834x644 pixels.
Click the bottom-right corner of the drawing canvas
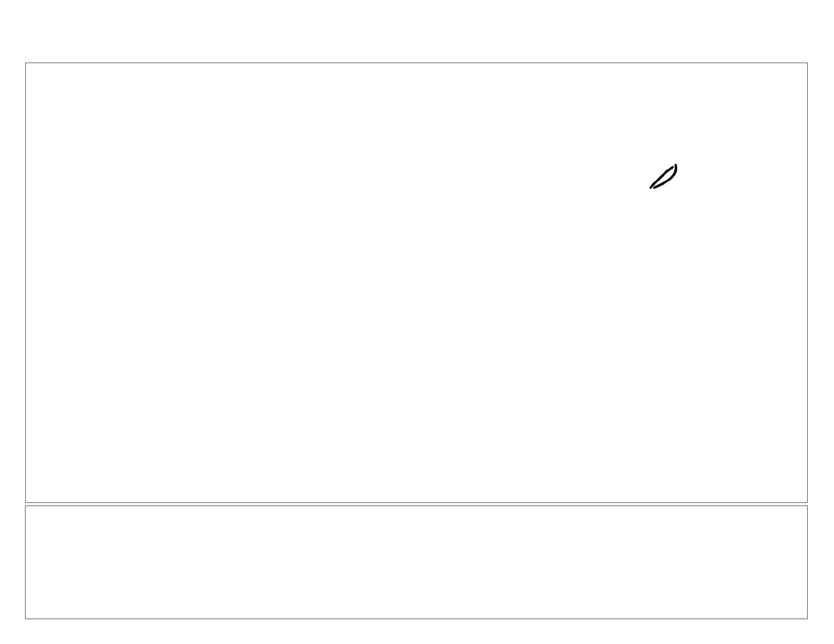(x=807, y=502)
